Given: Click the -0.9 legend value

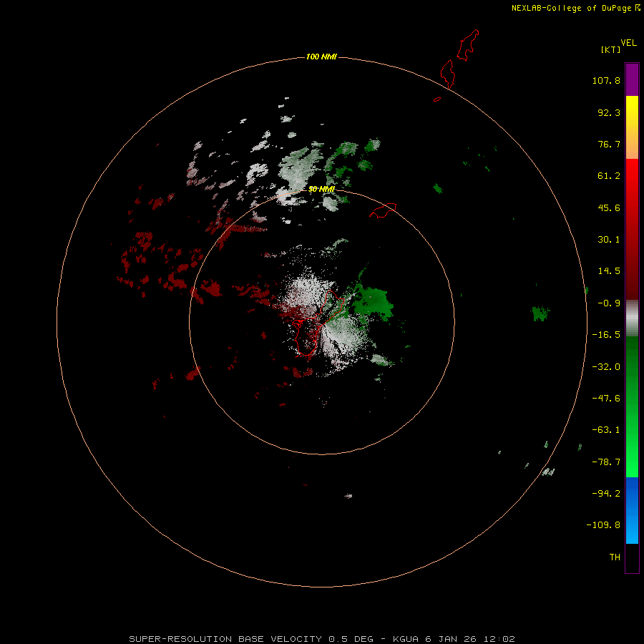Looking at the screenshot, I should pos(609,303).
